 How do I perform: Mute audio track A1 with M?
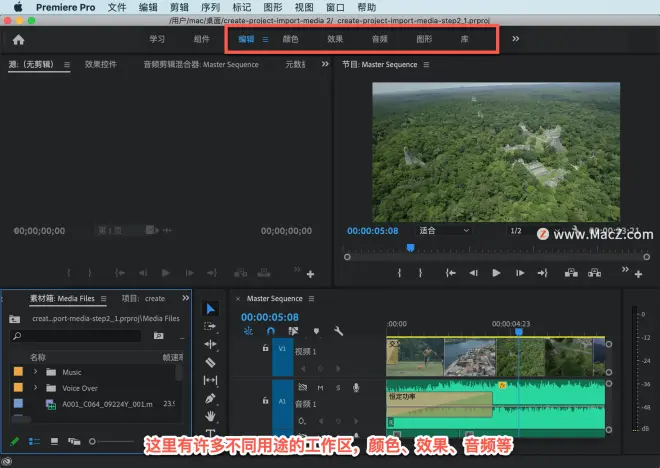(320, 388)
